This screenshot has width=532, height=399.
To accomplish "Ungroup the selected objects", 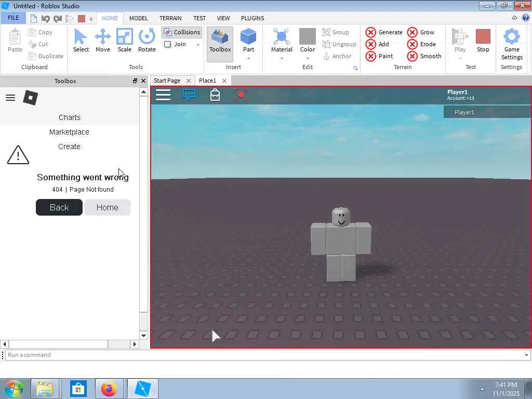I will click(x=339, y=44).
